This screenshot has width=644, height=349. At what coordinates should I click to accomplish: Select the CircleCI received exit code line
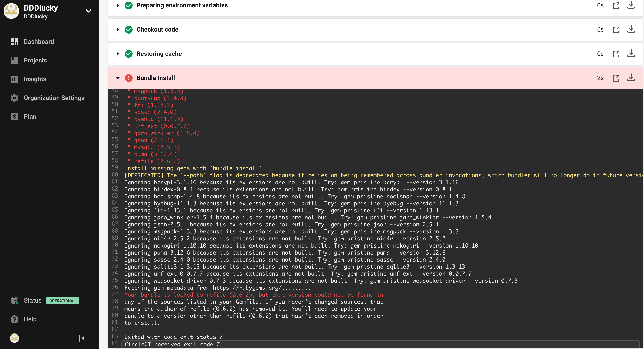172,344
